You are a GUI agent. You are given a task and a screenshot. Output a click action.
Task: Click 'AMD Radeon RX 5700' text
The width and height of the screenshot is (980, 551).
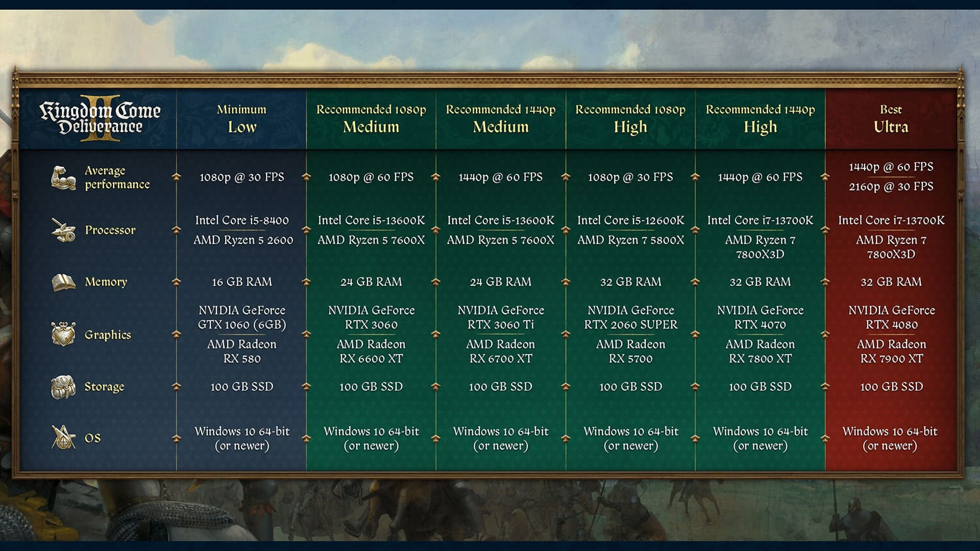coord(630,351)
